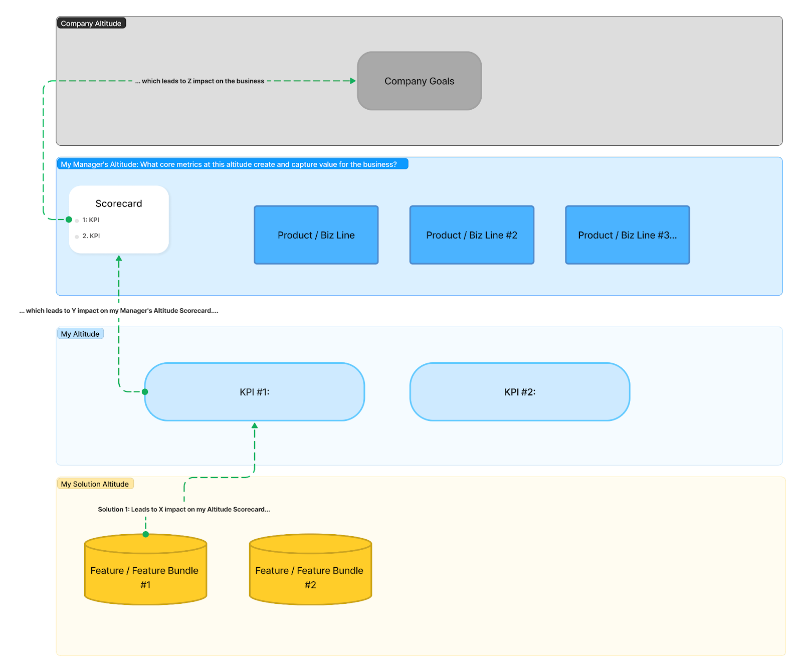Image resolution: width=802 pixels, height=672 pixels.
Task: Select the Product / Biz Line #2 box
Action: click(x=472, y=235)
